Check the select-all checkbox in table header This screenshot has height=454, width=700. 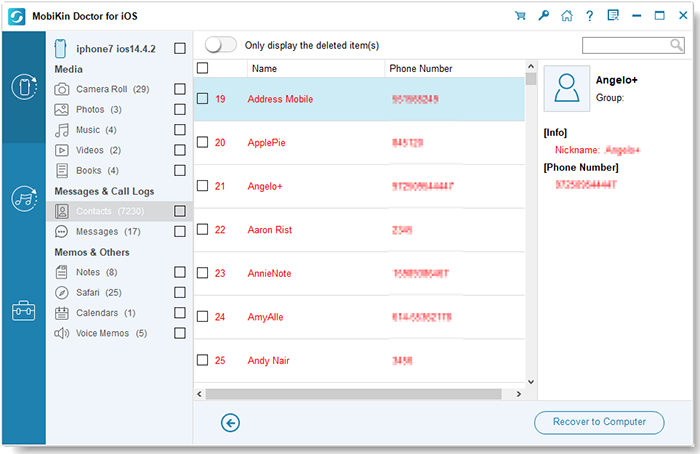point(203,68)
